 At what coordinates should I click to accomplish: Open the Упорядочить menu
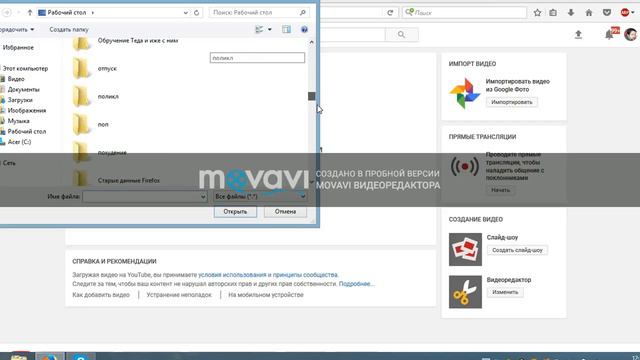(17, 29)
